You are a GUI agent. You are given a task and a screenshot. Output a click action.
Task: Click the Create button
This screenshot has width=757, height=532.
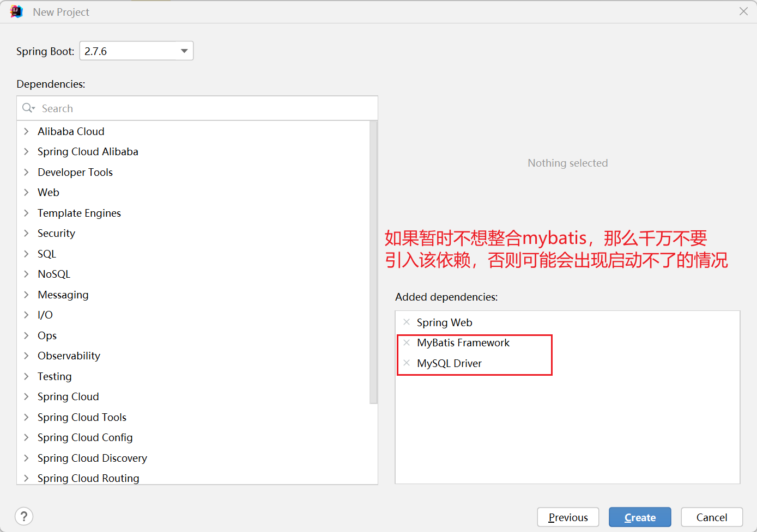tap(640, 517)
